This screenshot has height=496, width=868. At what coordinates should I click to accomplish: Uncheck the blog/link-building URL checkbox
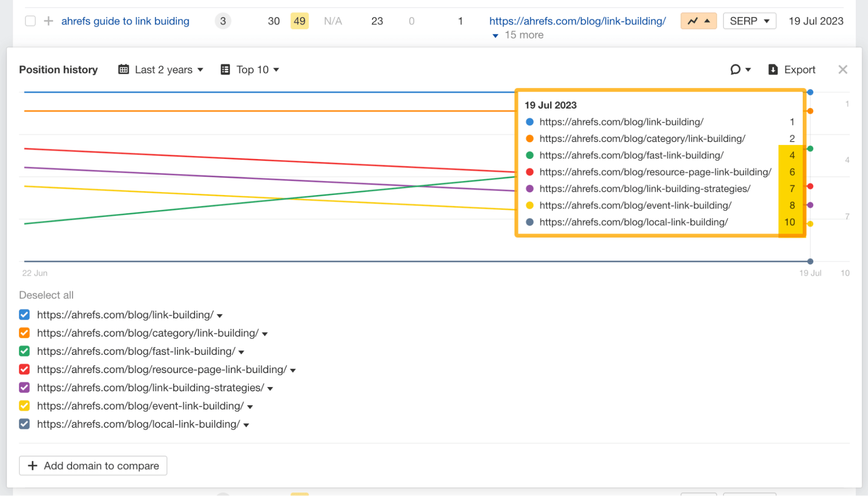click(x=24, y=314)
